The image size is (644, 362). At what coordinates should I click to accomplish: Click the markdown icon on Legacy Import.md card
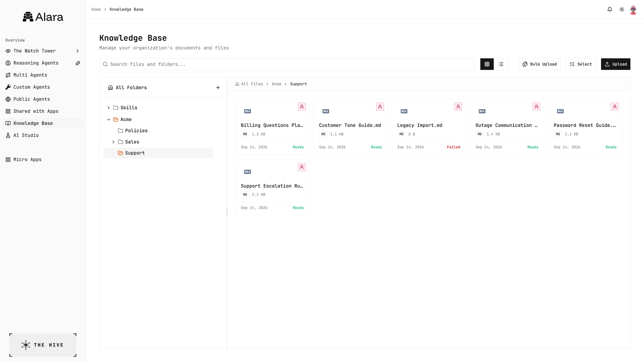pos(404,111)
